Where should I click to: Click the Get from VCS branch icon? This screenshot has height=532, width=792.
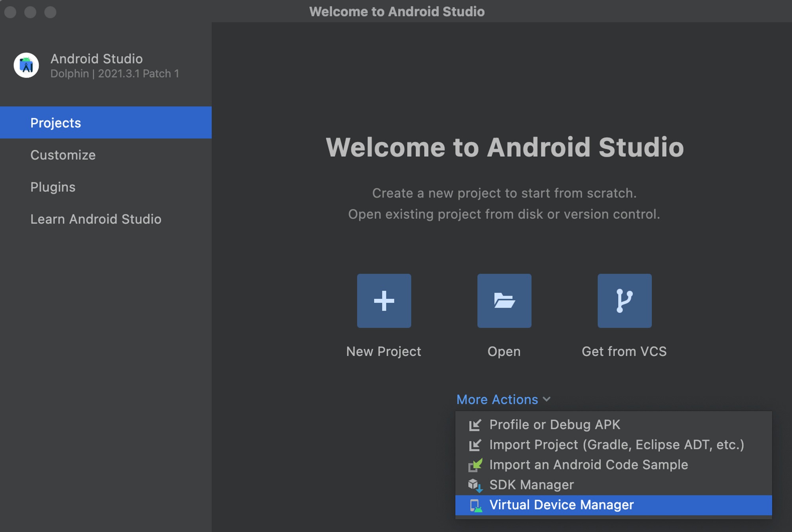tap(624, 300)
